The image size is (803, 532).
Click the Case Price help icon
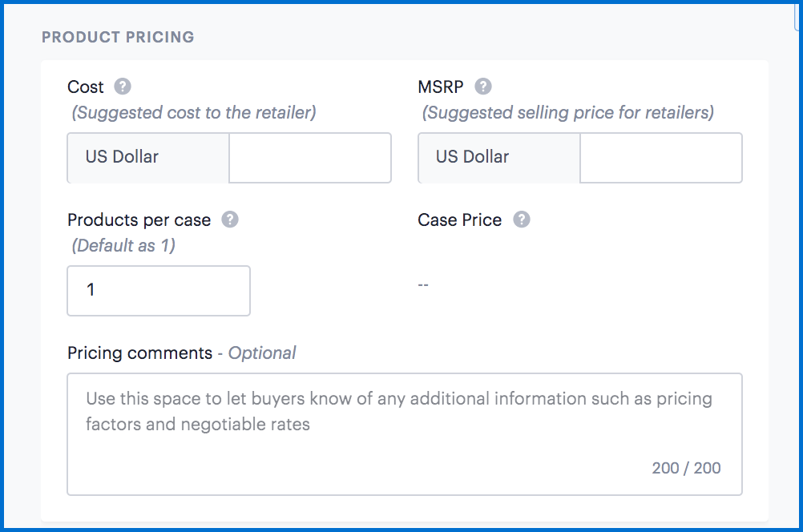coord(522,220)
